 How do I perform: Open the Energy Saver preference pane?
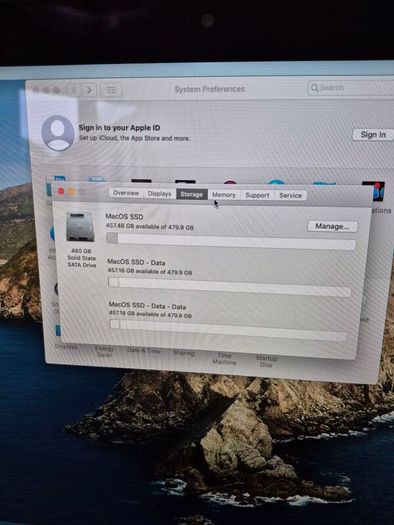tap(104, 351)
